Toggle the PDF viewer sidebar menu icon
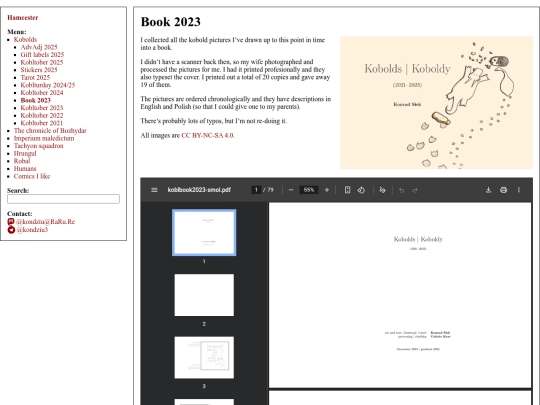This screenshot has width=540, height=405. tap(154, 190)
